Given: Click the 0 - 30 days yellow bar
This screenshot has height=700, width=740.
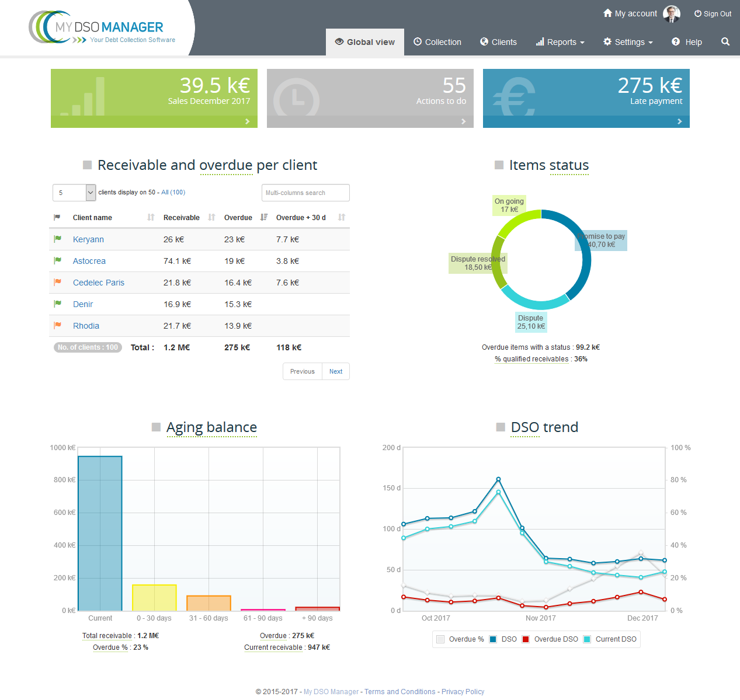Looking at the screenshot, I should [154, 598].
